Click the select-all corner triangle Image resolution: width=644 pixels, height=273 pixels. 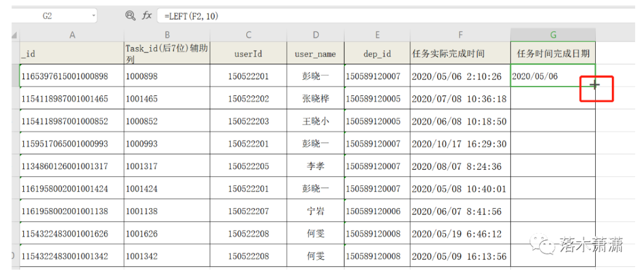[16, 35]
